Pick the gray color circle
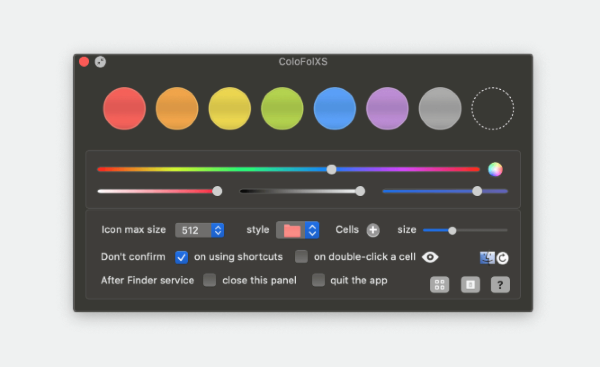600x367 pixels. coord(440,108)
